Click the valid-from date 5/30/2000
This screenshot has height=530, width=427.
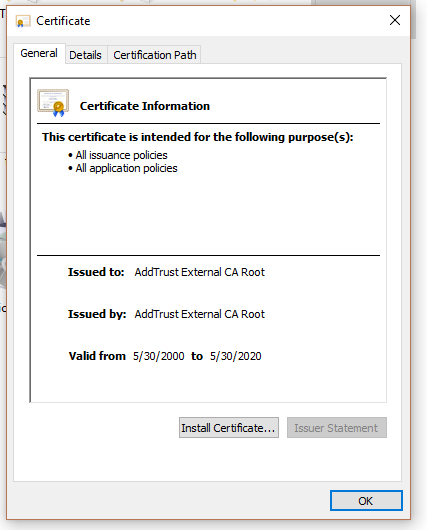click(159, 356)
